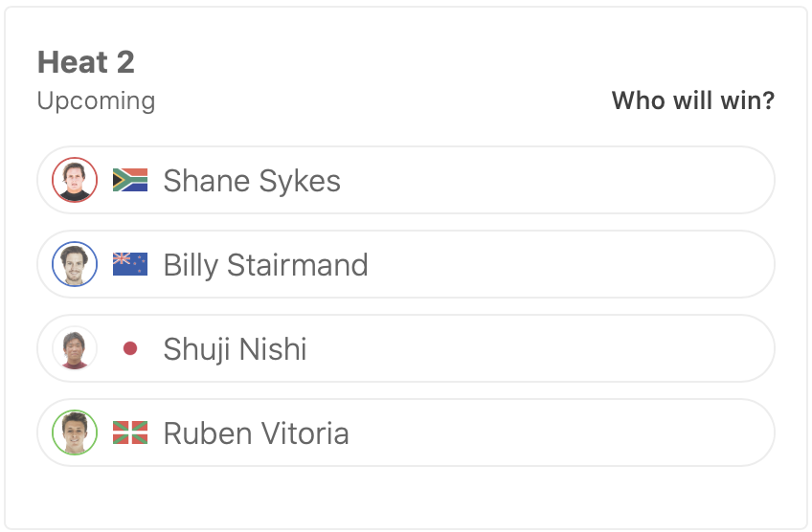
Task: Click the Ruben Vitoria name text
Action: pyautogui.click(x=256, y=433)
